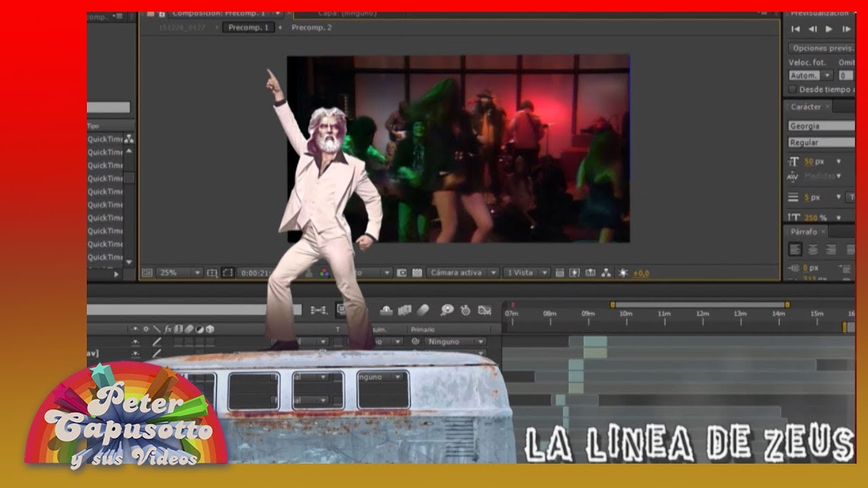Toggle pixel aspect ratio correction icon
The width and height of the screenshot is (868, 488).
559,272
